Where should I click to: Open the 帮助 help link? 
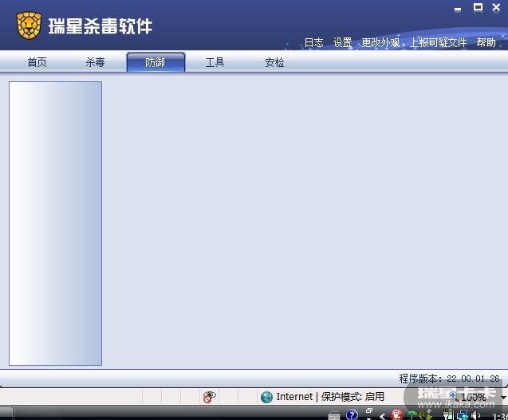click(486, 42)
